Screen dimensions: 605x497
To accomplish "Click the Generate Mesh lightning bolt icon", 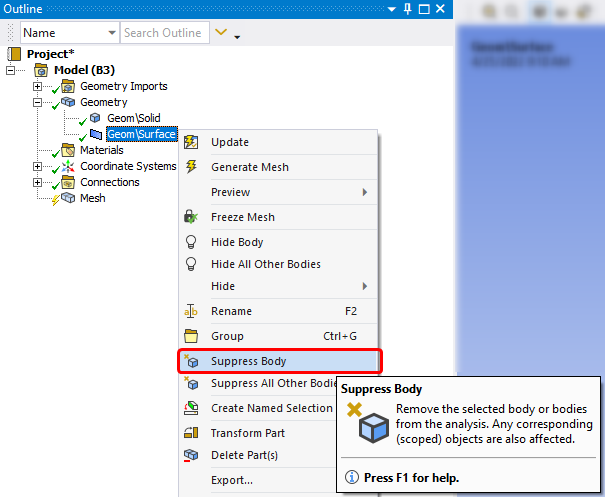I will click(191, 167).
